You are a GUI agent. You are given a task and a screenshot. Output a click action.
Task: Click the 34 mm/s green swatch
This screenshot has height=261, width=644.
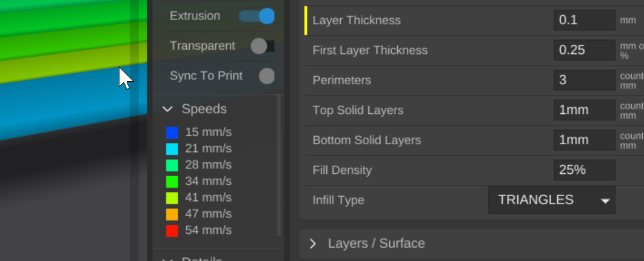click(172, 182)
